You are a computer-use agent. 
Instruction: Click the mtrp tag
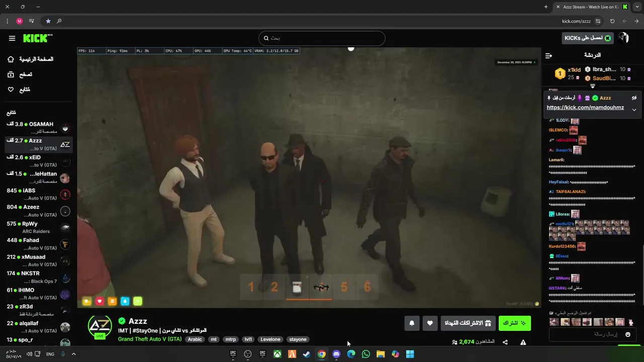[230, 339]
